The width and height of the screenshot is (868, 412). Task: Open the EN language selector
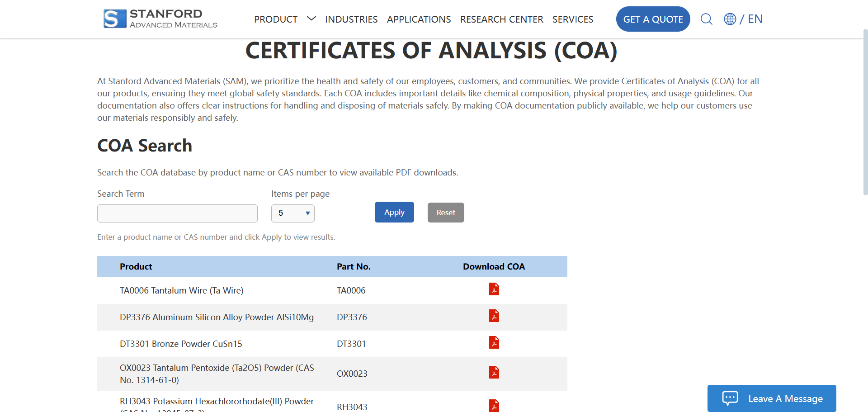point(755,19)
